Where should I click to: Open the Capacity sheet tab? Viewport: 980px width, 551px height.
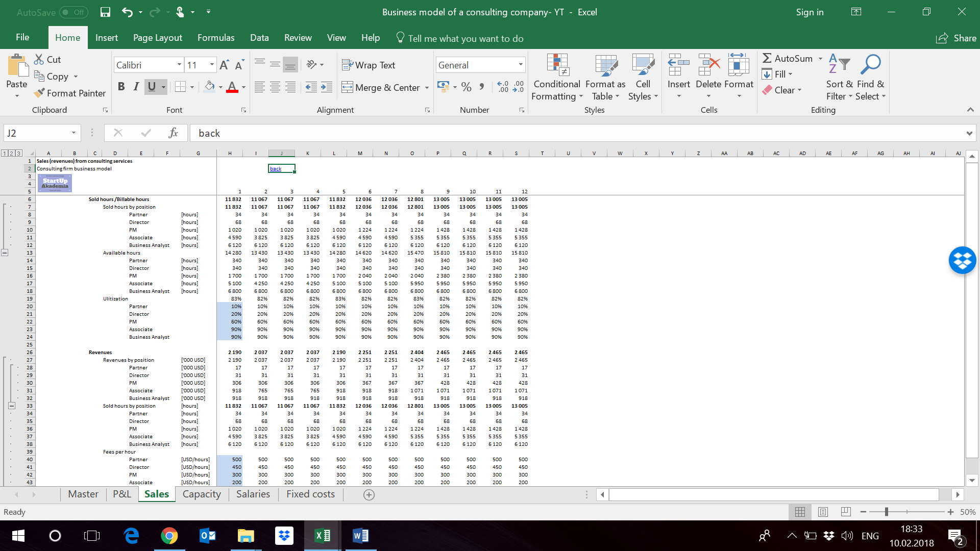(202, 494)
